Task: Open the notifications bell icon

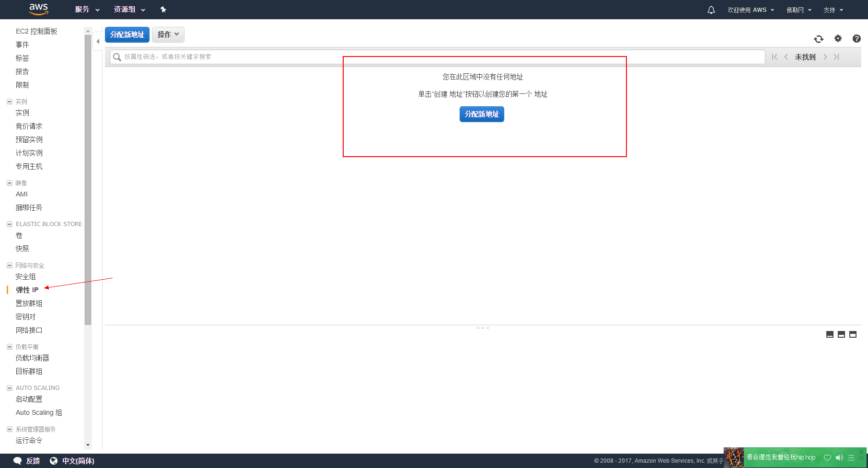Action: point(711,10)
